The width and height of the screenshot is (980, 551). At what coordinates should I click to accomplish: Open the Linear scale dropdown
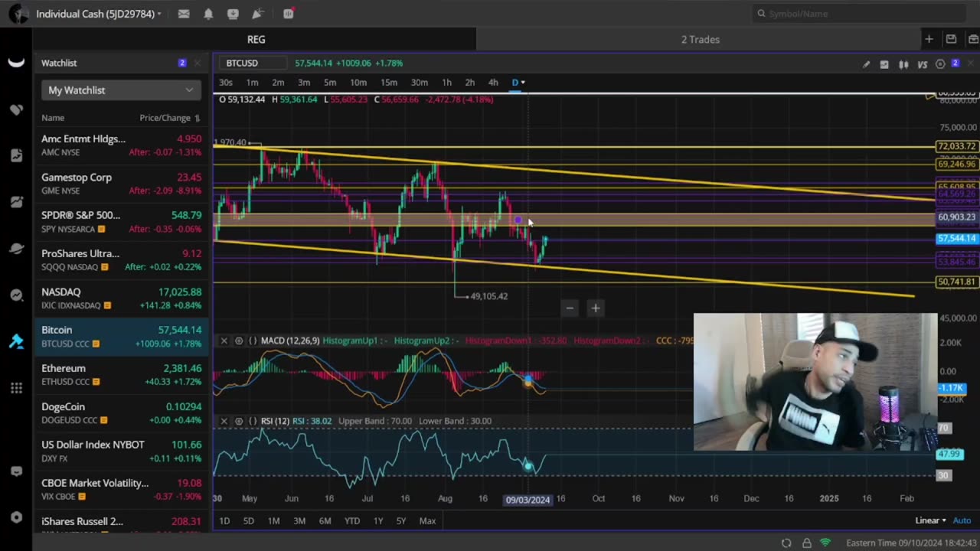pos(930,520)
